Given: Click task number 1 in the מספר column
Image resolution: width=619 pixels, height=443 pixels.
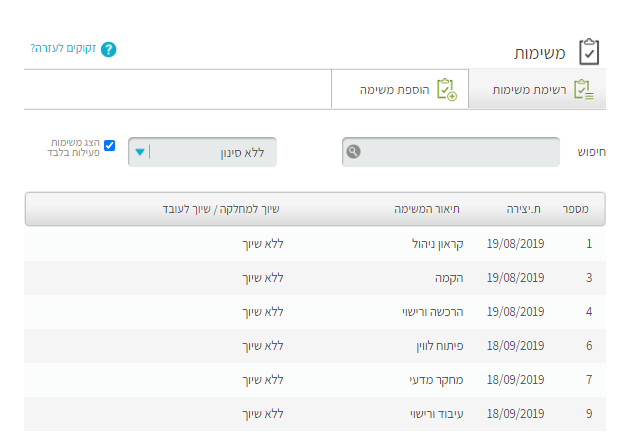Looking at the screenshot, I should click(589, 244).
